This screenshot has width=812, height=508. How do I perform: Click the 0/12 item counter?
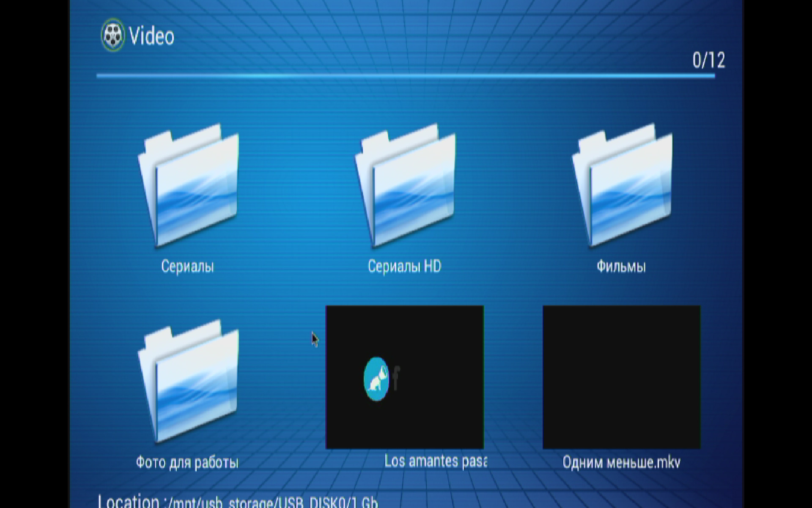pyautogui.click(x=708, y=61)
